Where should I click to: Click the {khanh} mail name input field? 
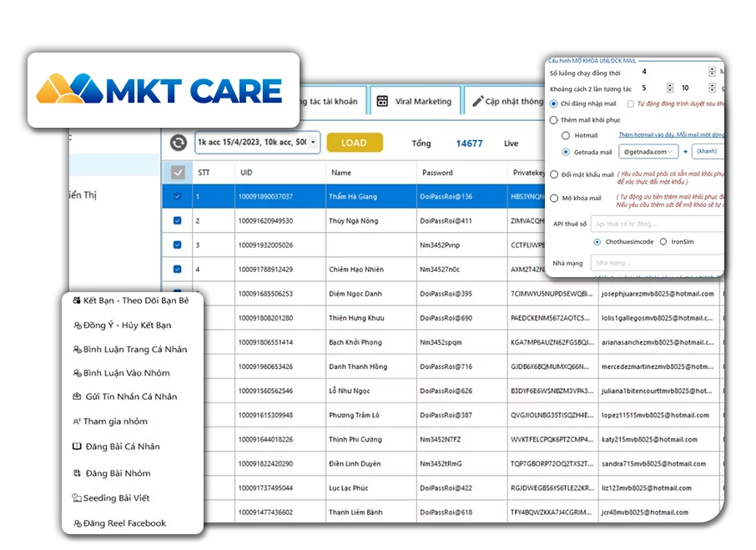(708, 151)
